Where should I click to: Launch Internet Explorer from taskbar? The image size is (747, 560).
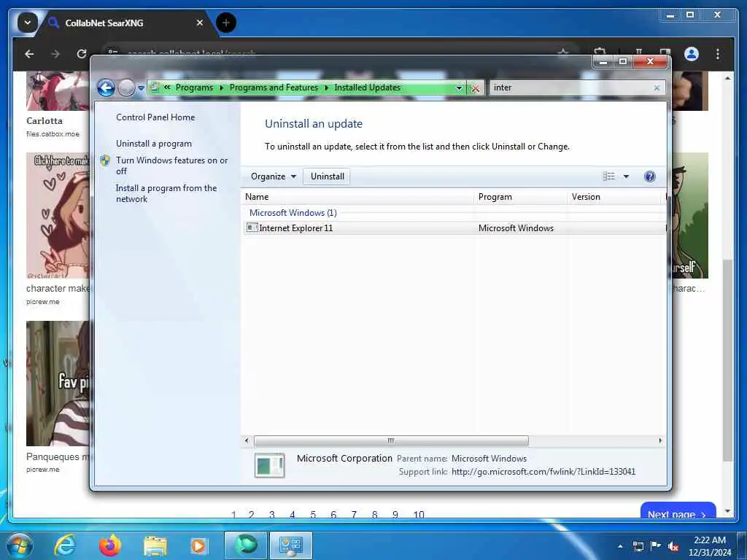tap(65, 545)
